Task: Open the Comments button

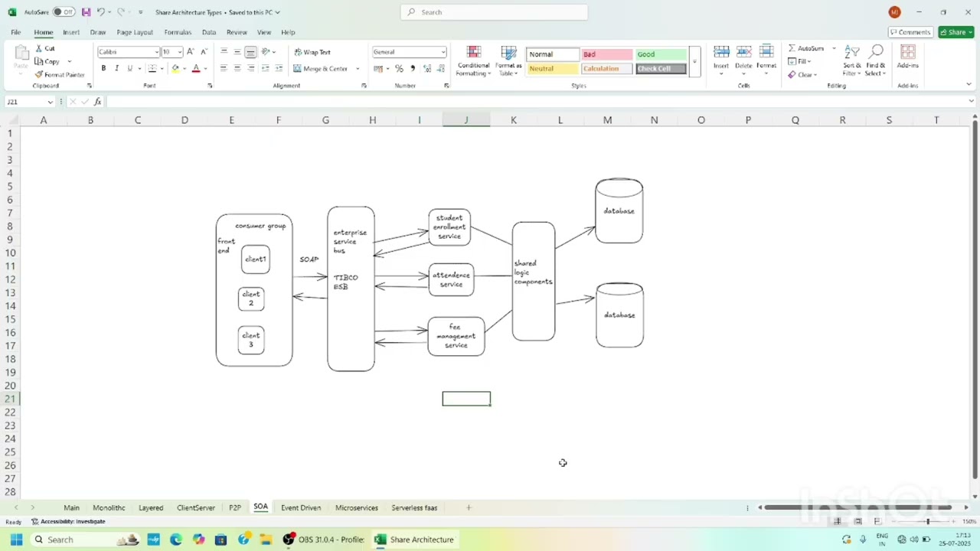Action: [910, 32]
